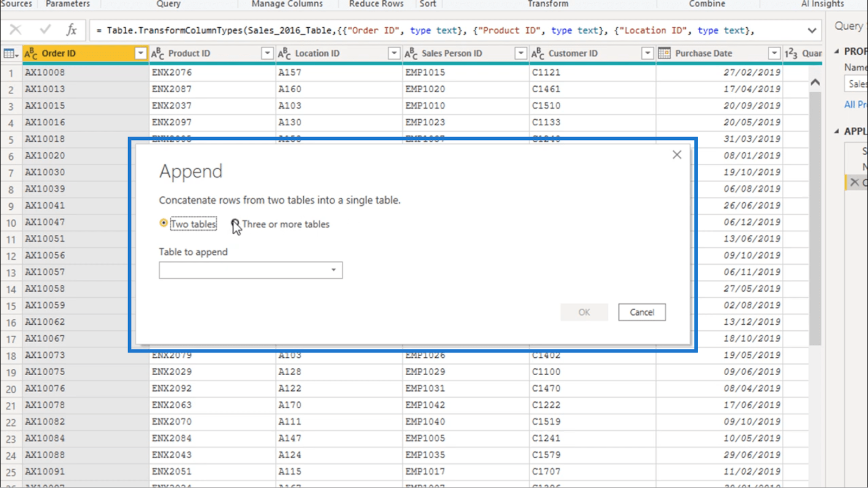This screenshot has height=488, width=868.
Task: Click the Transform ribbon group label
Action: 548,4
